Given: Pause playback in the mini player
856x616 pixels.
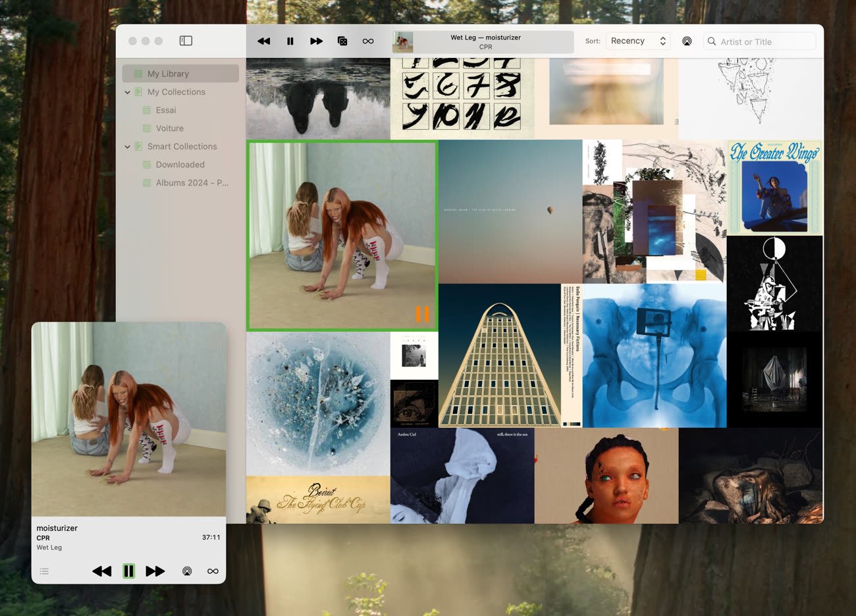Looking at the screenshot, I should tap(129, 571).
